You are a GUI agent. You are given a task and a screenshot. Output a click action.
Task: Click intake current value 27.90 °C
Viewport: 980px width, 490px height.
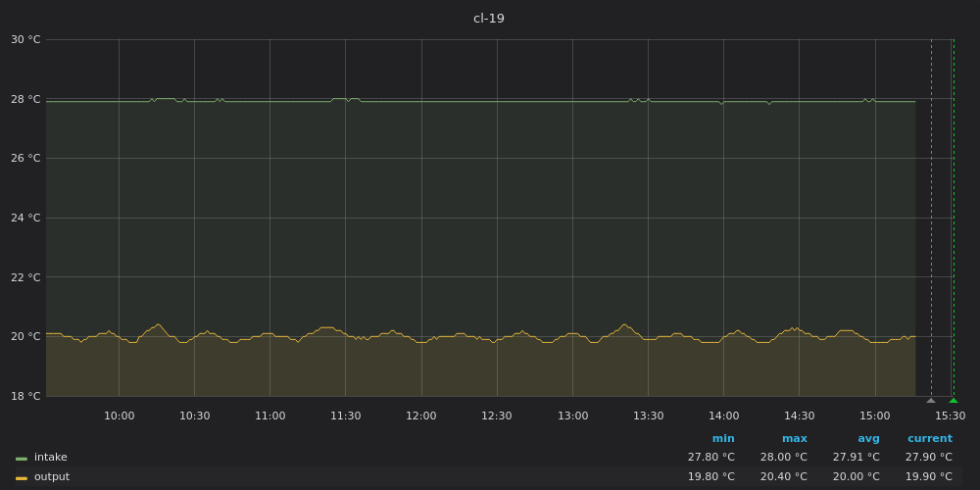coord(928,458)
